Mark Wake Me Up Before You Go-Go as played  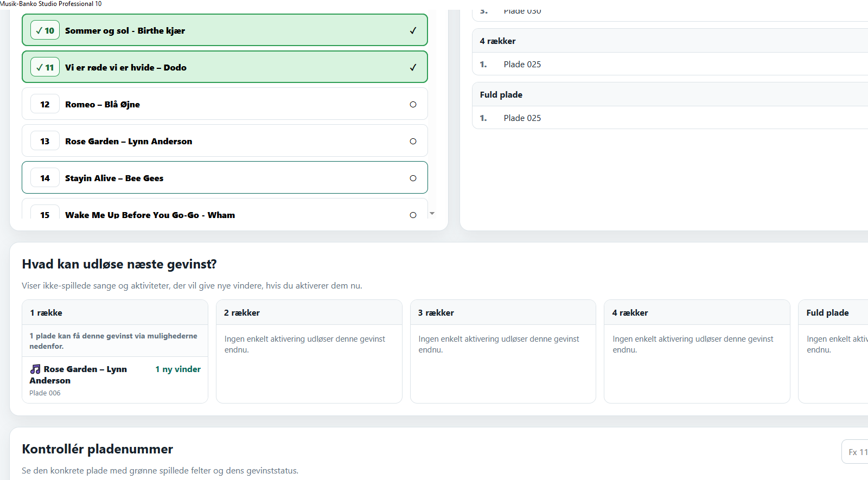(x=225, y=209)
